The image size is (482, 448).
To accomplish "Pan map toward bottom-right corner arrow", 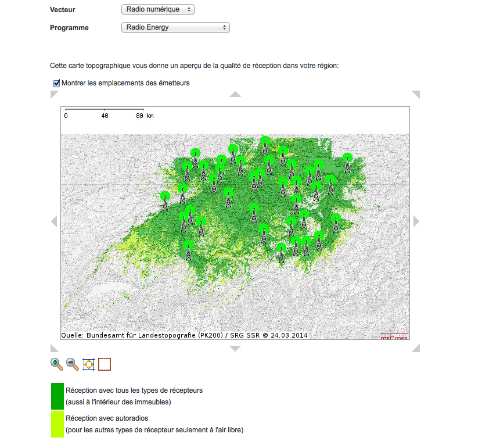I will [x=416, y=348].
